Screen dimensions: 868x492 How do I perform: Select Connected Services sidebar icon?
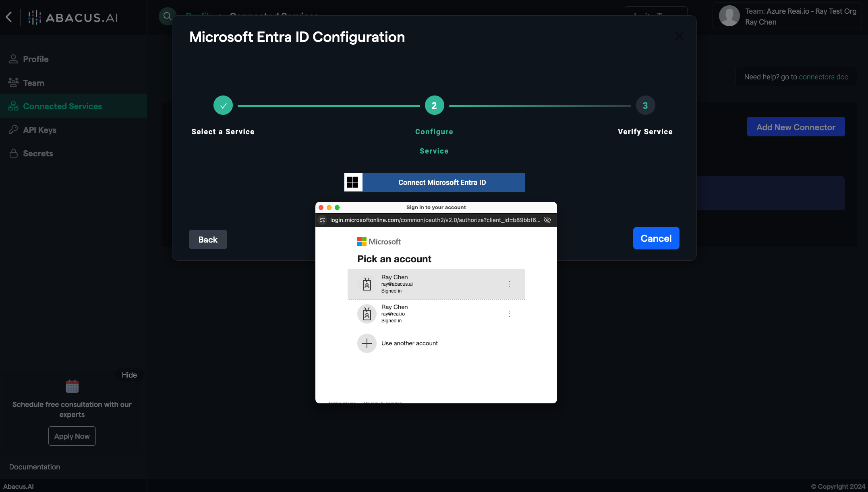coord(12,106)
